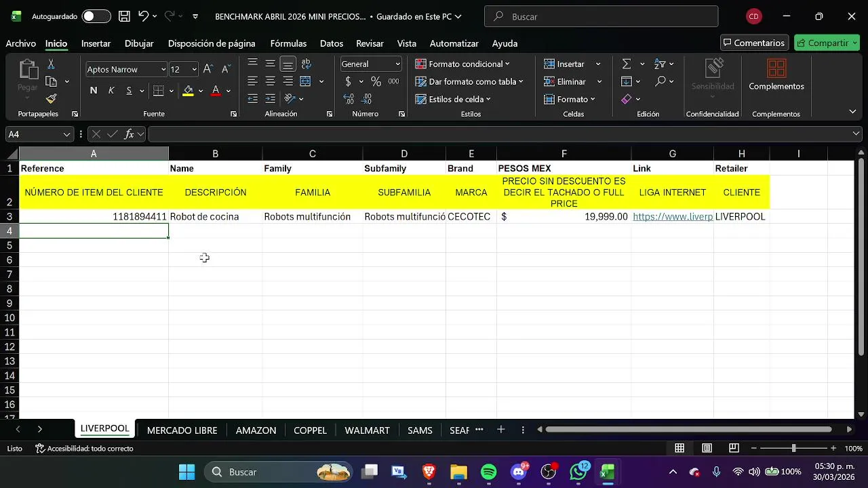Open the font name Aptos Narrow dropdown
The width and height of the screenshot is (868, 488).
point(163,69)
